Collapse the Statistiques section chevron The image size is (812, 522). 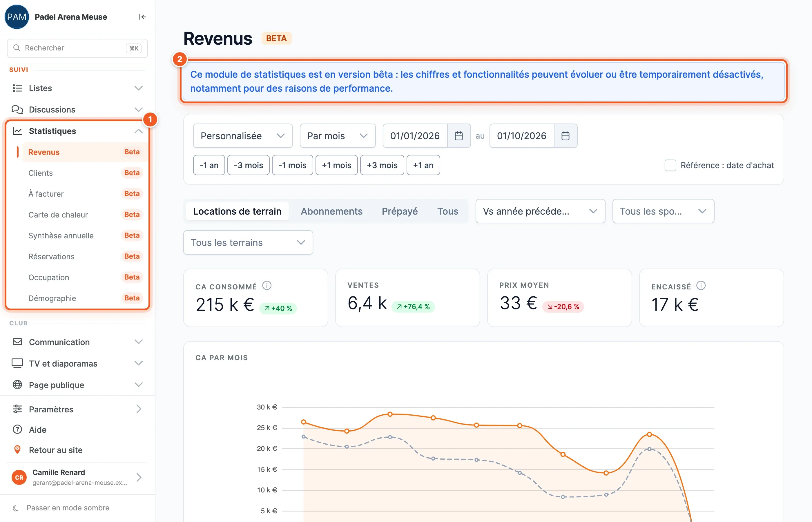pyautogui.click(x=138, y=131)
